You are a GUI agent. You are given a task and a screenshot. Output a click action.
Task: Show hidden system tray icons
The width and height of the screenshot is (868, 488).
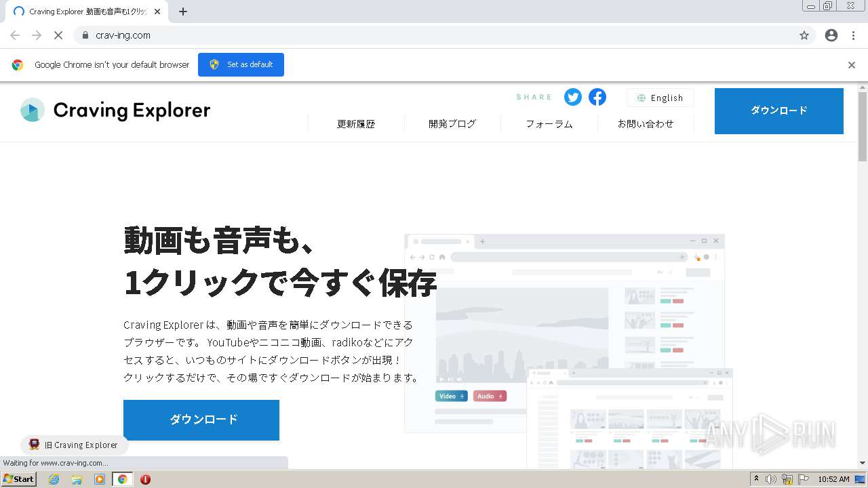(x=756, y=479)
